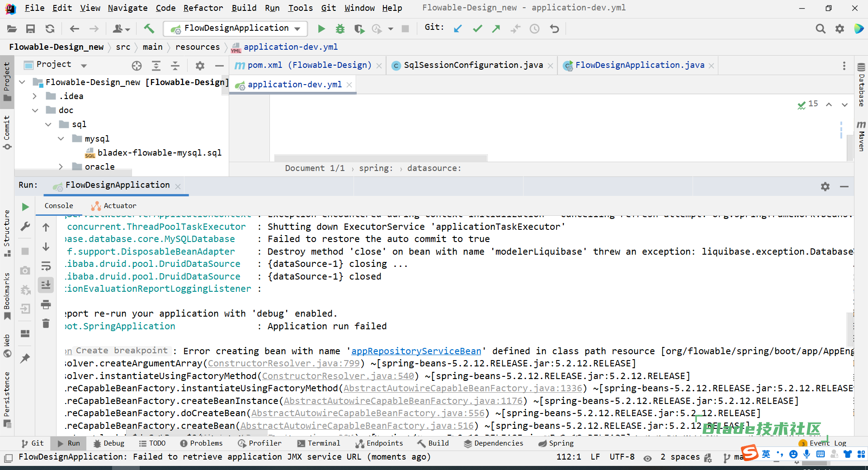Click Git update project arrow
Image resolution: width=868 pixels, height=470 pixels.
pyautogui.click(x=458, y=28)
